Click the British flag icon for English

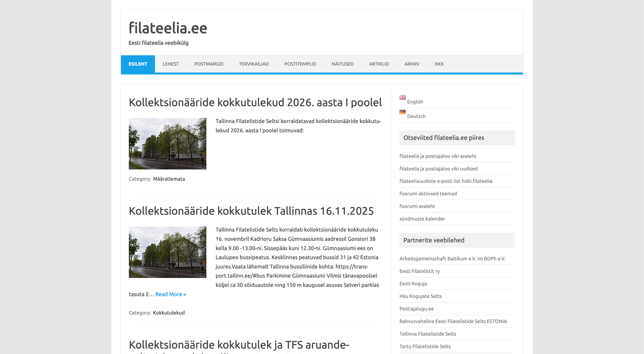402,97
